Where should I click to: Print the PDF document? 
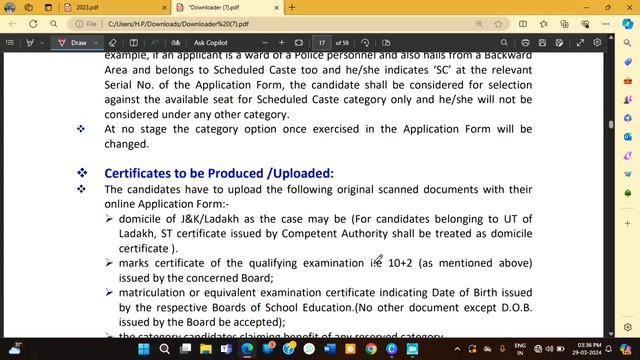point(525,43)
